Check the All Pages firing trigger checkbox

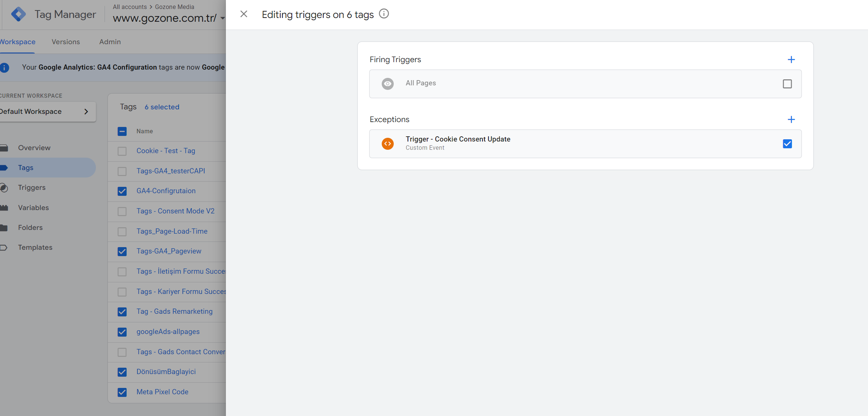tap(787, 84)
